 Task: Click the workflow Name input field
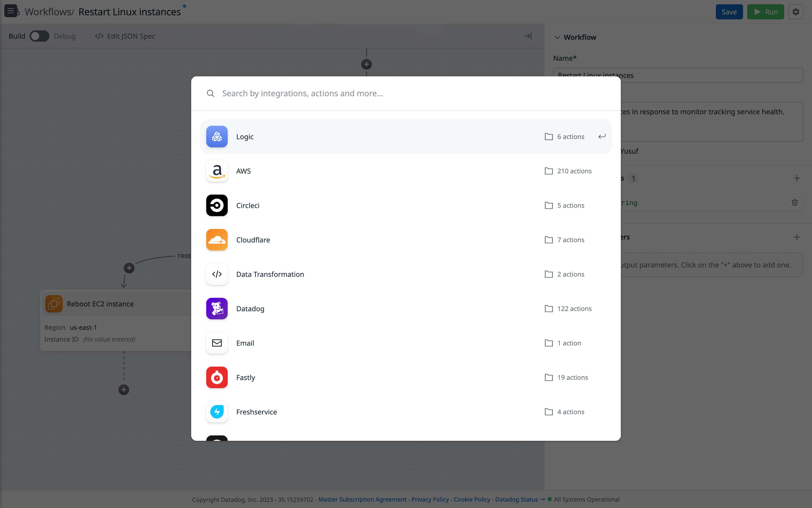tap(678, 75)
